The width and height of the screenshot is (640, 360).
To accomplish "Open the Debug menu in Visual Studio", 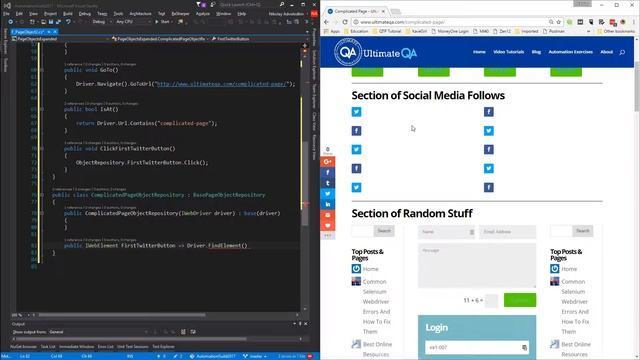I will (x=85, y=13).
